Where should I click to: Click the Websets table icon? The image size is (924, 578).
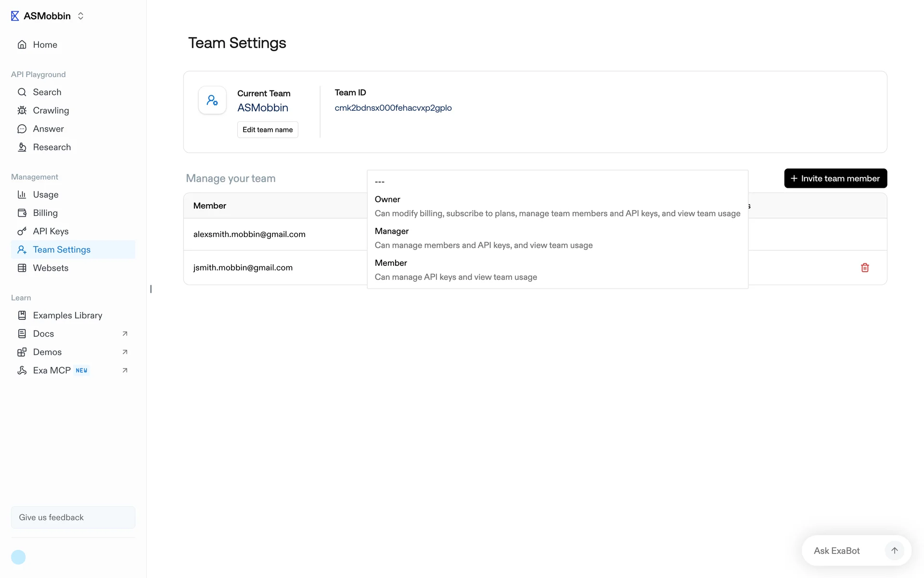click(x=22, y=268)
